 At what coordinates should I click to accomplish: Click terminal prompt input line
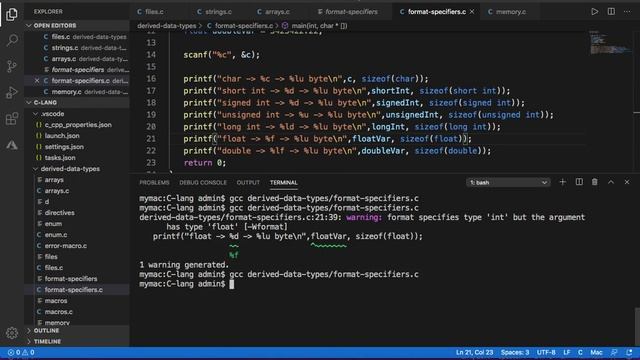click(187, 284)
